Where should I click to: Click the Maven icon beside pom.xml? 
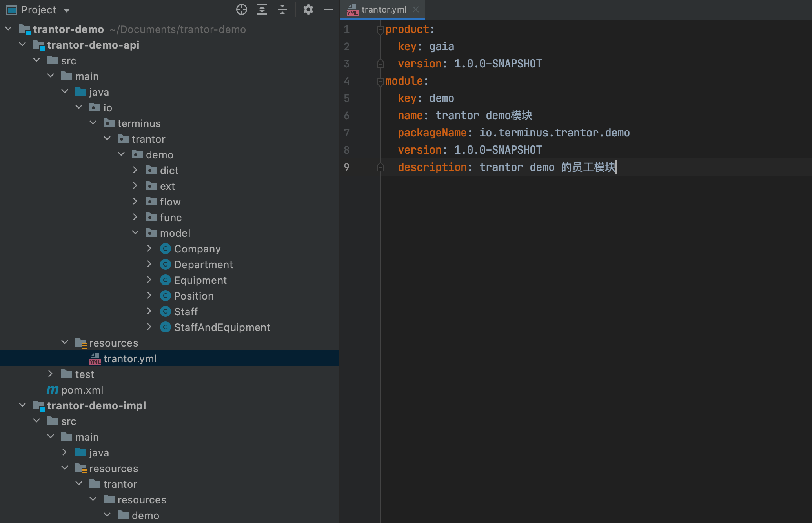[52, 390]
